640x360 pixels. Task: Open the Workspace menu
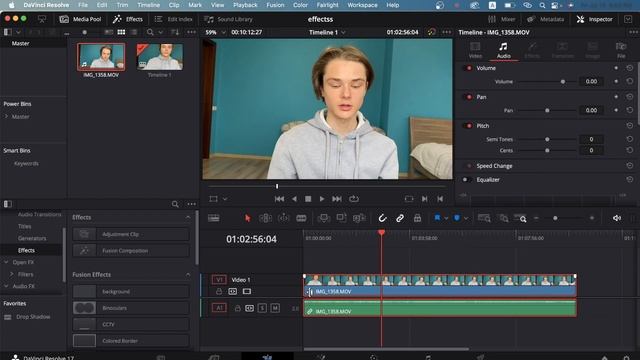(362, 5)
